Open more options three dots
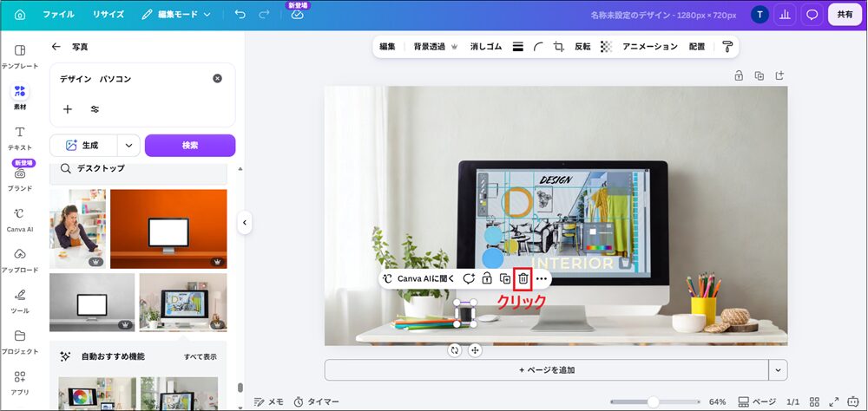This screenshot has width=868, height=411. pyautogui.click(x=542, y=279)
